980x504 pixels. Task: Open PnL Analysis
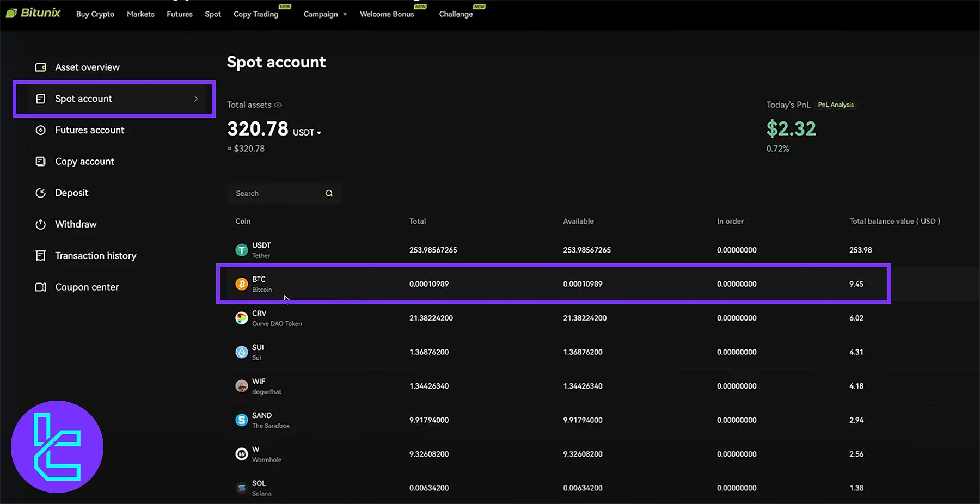pyautogui.click(x=836, y=105)
